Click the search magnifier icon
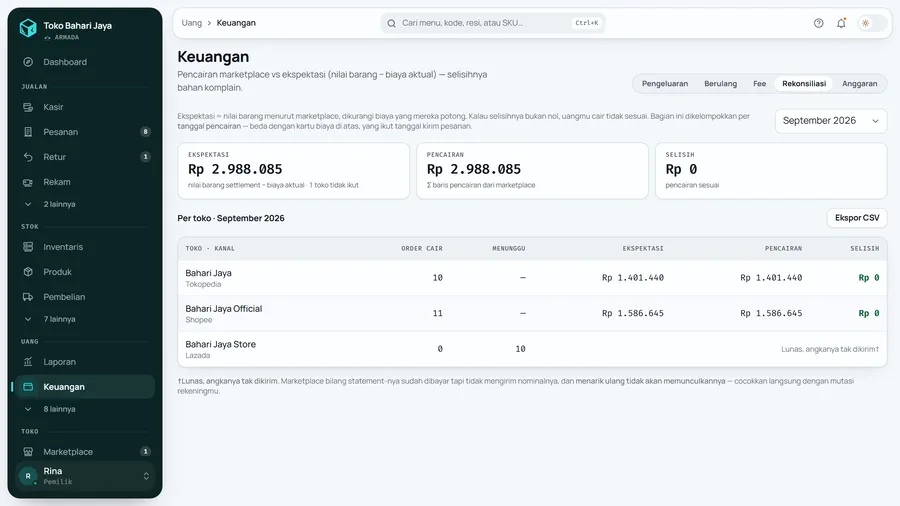 [x=391, y=24]
